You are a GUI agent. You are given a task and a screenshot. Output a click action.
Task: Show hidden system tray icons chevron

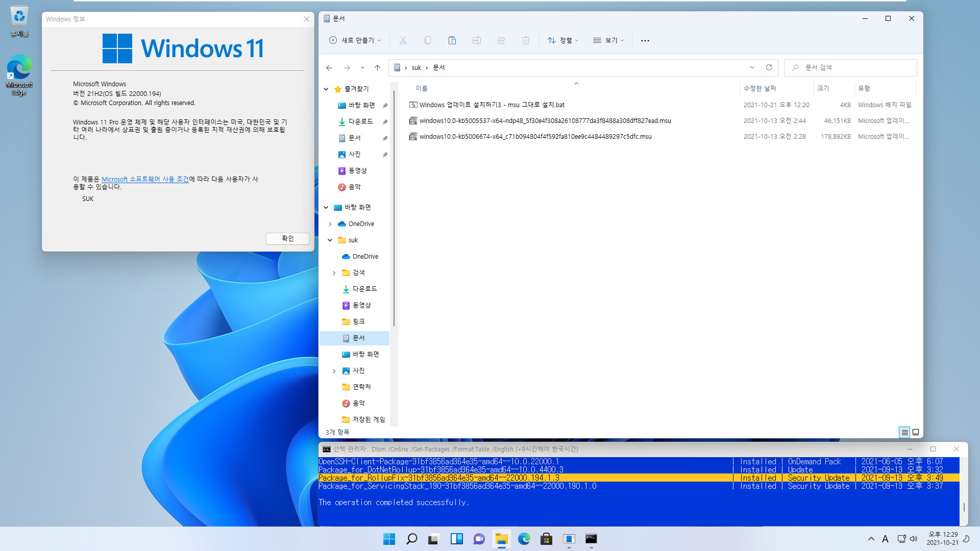pos(871,539)
